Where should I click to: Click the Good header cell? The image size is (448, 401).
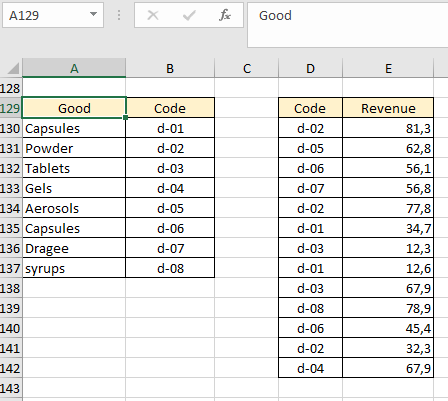(x=74, y=108)
